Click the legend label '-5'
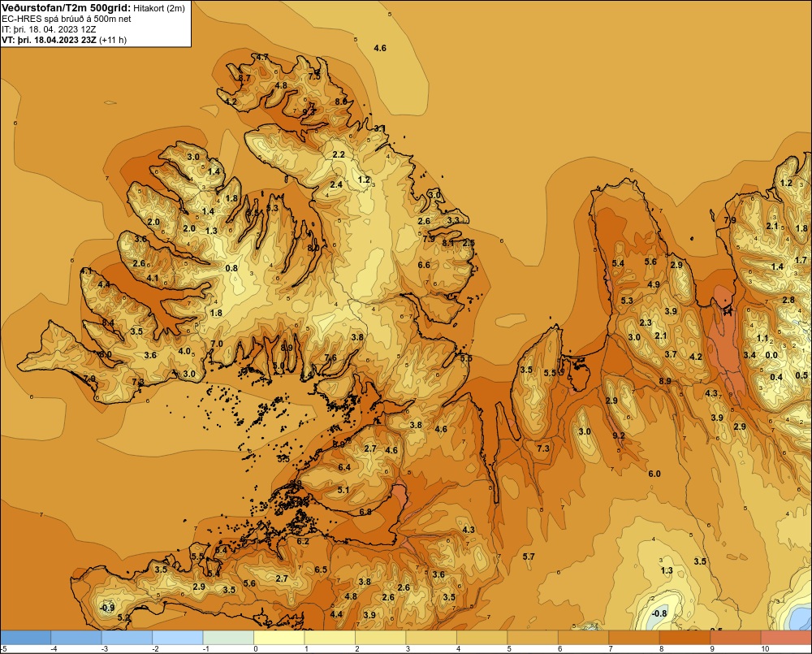 3,649
